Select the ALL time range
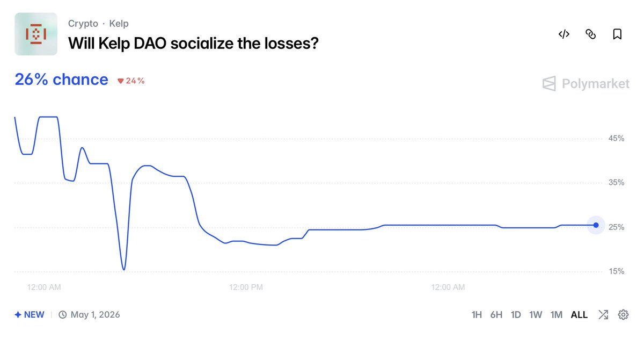644x338 pixels. click(579, 315)
